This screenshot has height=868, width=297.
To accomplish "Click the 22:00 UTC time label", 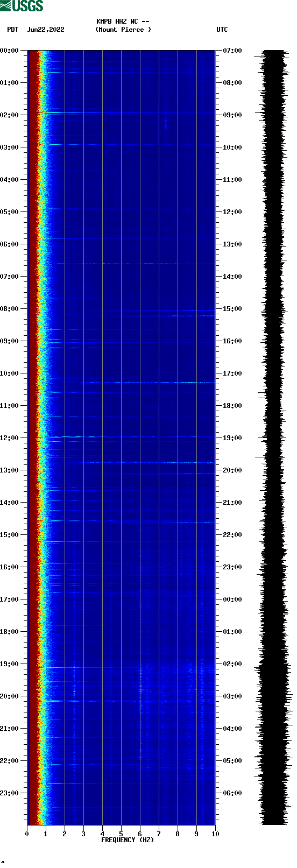I will point(232,535).
